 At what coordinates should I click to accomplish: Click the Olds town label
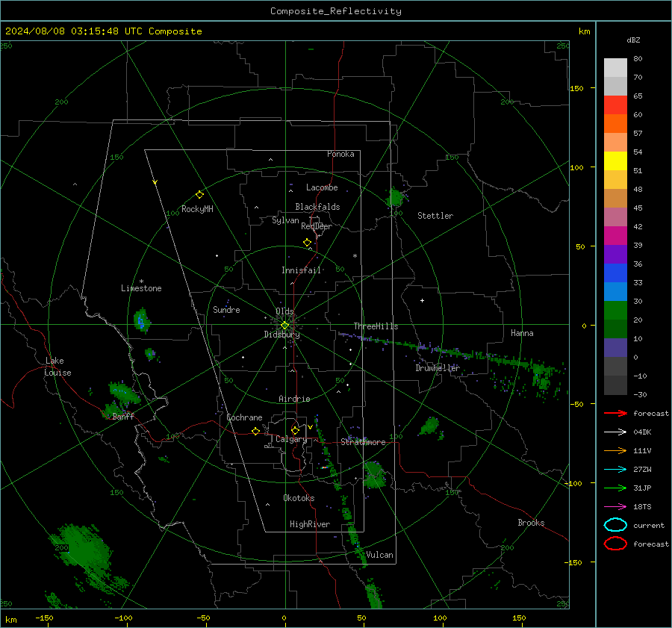(x=284, y=311)
